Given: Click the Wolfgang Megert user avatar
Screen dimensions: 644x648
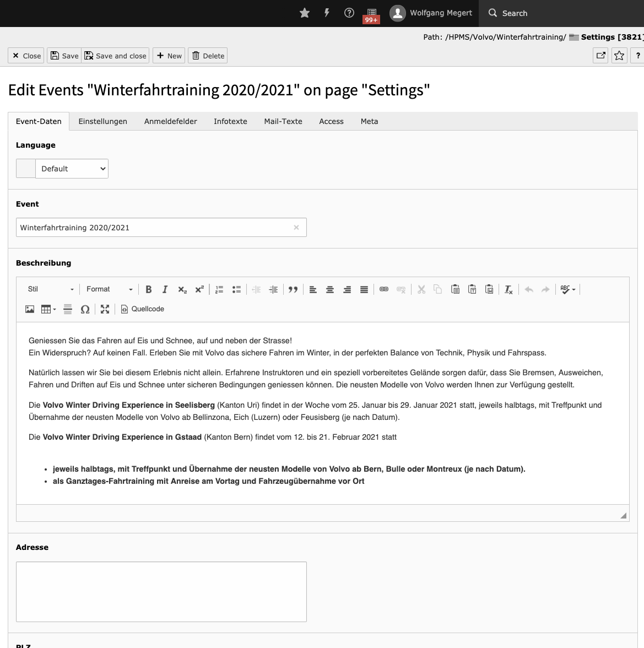Looking at the screenshot, I should (397, 13).
